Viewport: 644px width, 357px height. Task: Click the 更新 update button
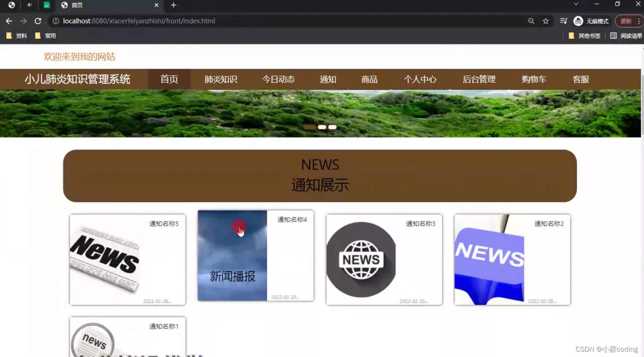tap(626, 21)
